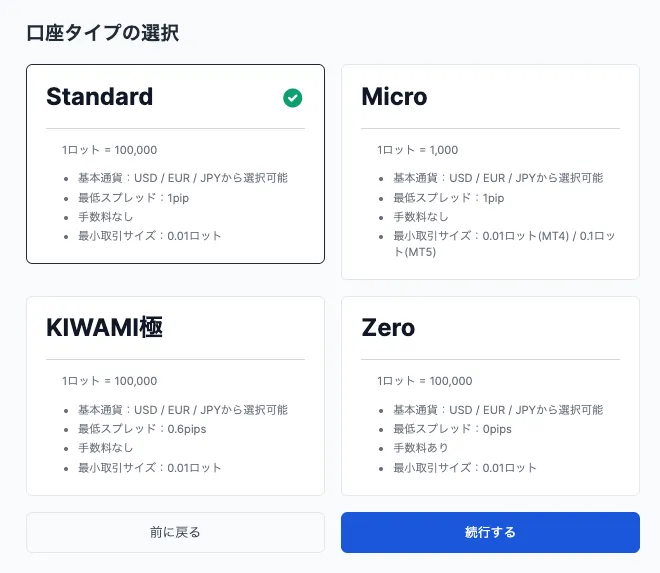Go back with the 前に戻る button

coord(175,532)
